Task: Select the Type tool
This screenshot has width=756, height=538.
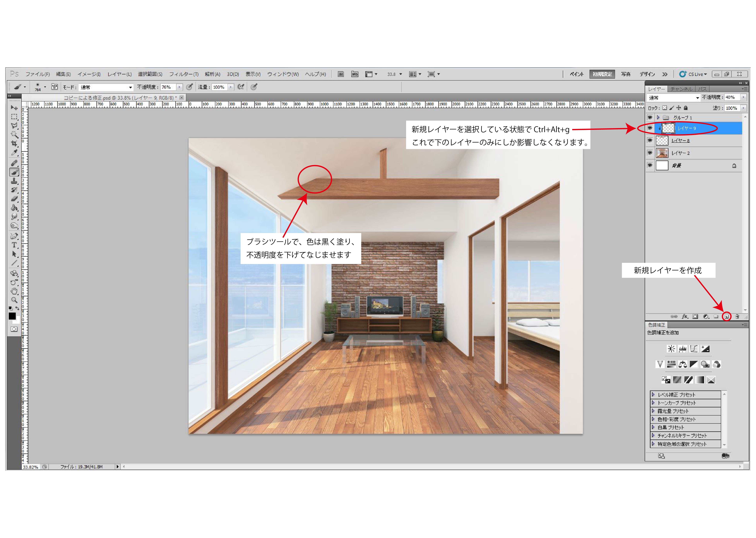Action: click(x=14, y=245)
